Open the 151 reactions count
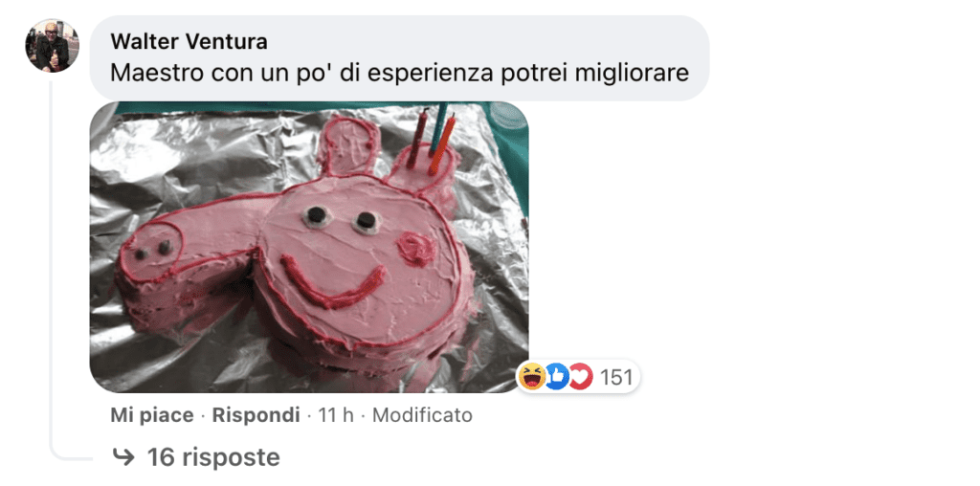Screen dimensions: 980x486 [x=616, y=377]
